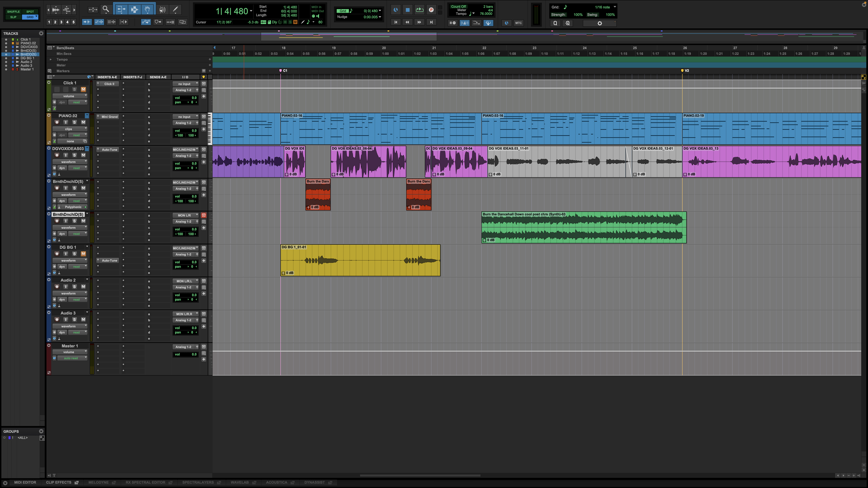Click the Loop Playback transport icon
Screen dimensions: 868x488
click(419, 10)
